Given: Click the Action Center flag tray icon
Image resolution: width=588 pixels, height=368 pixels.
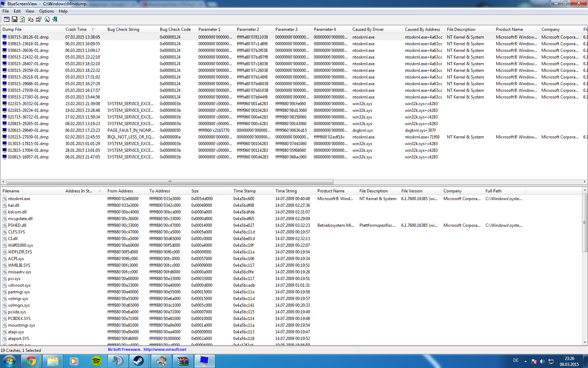Looking at the screenshot, I should click(534, 361).
